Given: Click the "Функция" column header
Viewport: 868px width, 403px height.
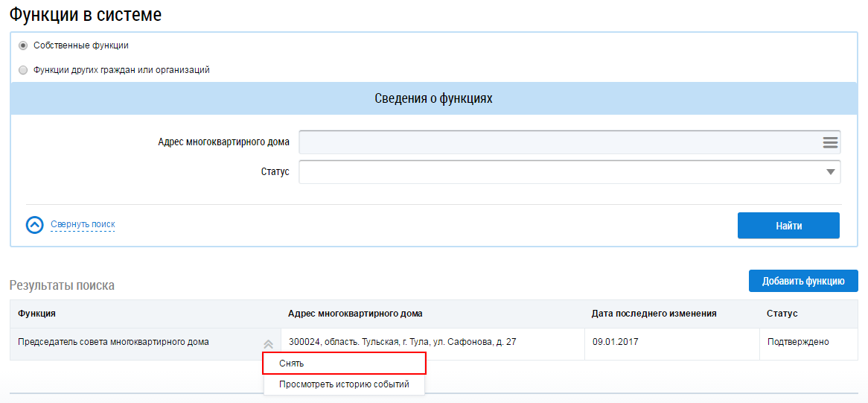Looking at the screenshot, I should pyautogui.click(x=37, y=314).
